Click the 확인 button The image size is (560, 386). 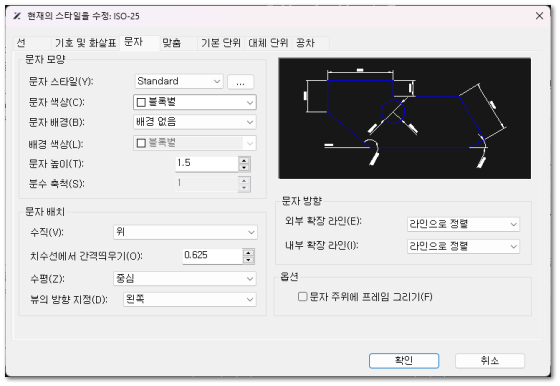404,361
